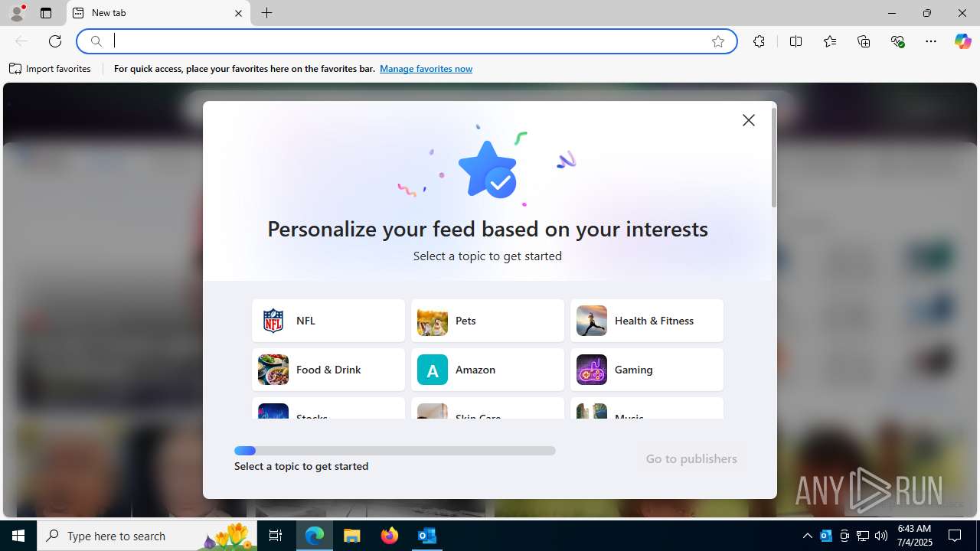Select the Food & Drink topic
This screenshot has height=551, width=980.
point(328,370)
